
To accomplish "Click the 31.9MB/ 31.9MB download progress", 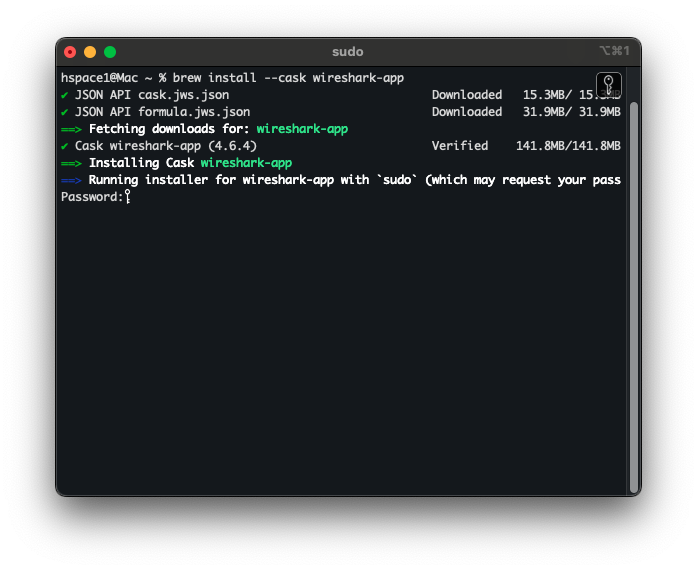I will [x=571, y=112].
